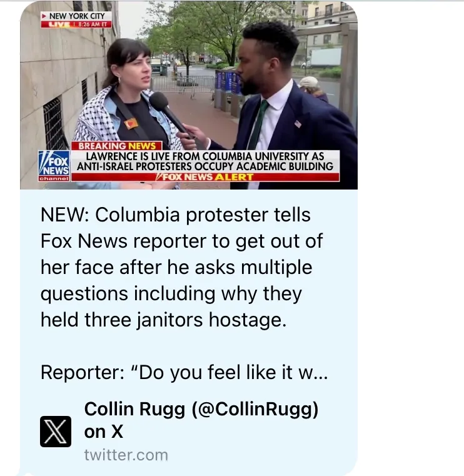
Task: Click the red play arrow beside NEW YORK CITY
Action: [x=44, y=16]
